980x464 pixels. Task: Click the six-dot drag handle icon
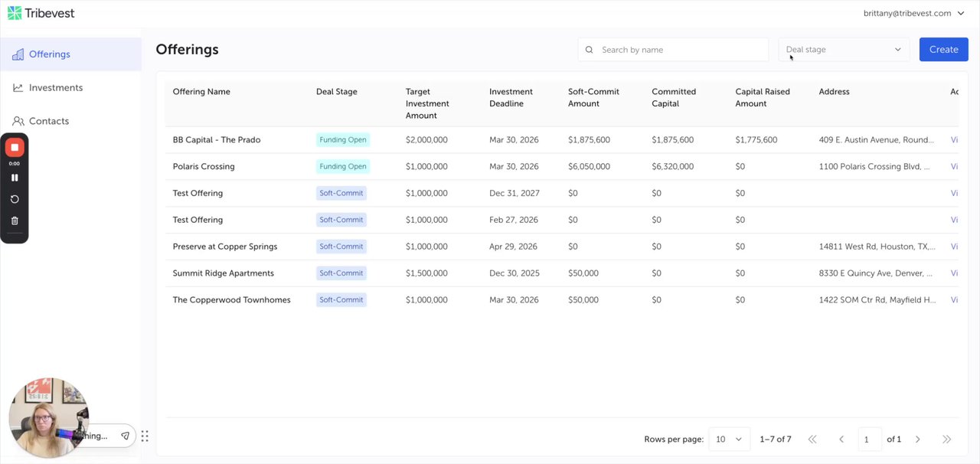click(x=145, y=436)
